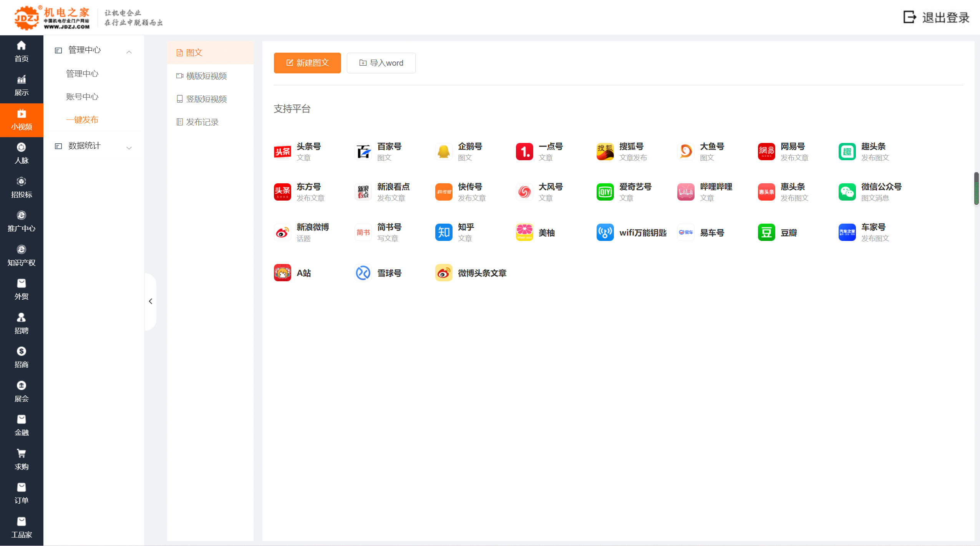Click the page vertical scrollbar thumb

click(976, 188)
